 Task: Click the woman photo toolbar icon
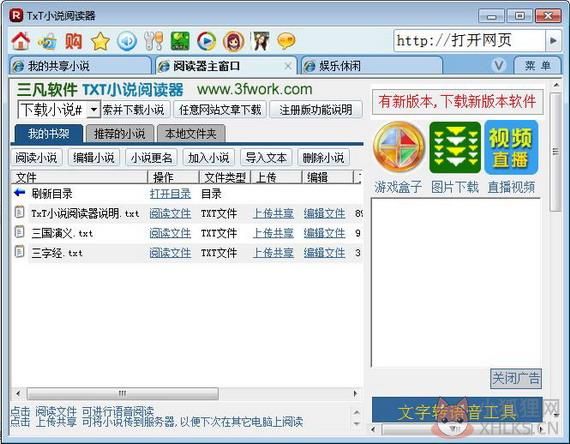(x=261, y=41)
